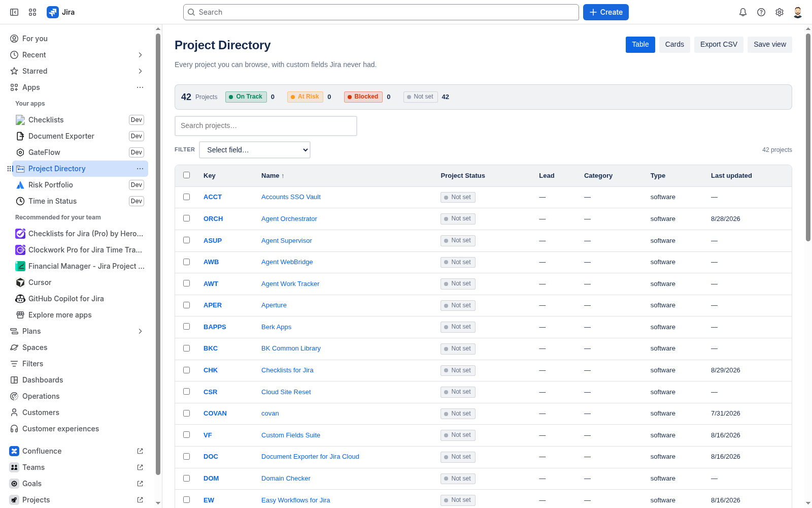812x508 pixels.
Task: Click the Cursor app icon
Action: (x=20, y=282)
